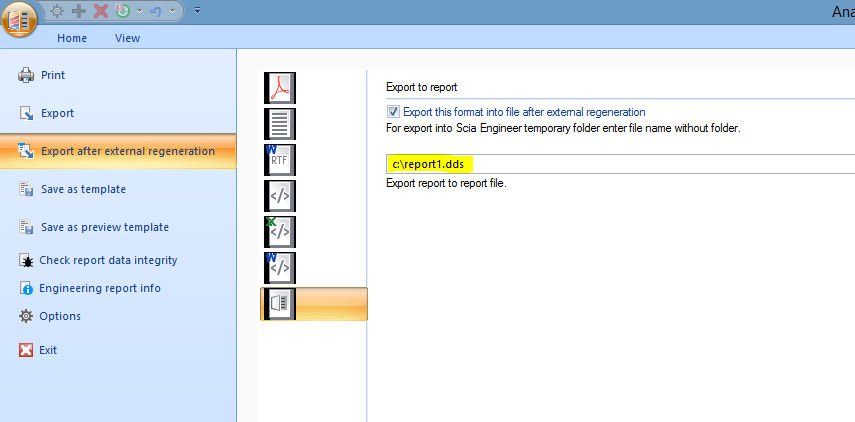Choose the RTF export format icon
The width and height of the screenshot is (855, 422).
[280, 160]
